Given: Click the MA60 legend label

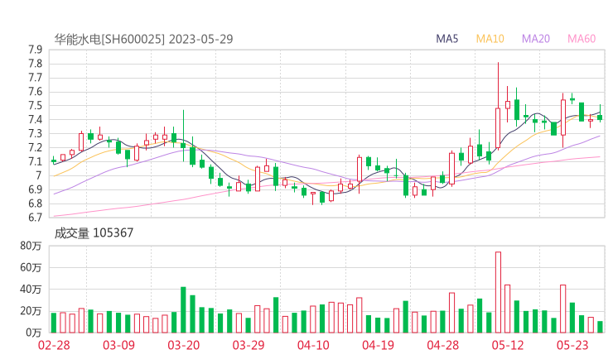Looking at the screenshot, I should [582, 39].
